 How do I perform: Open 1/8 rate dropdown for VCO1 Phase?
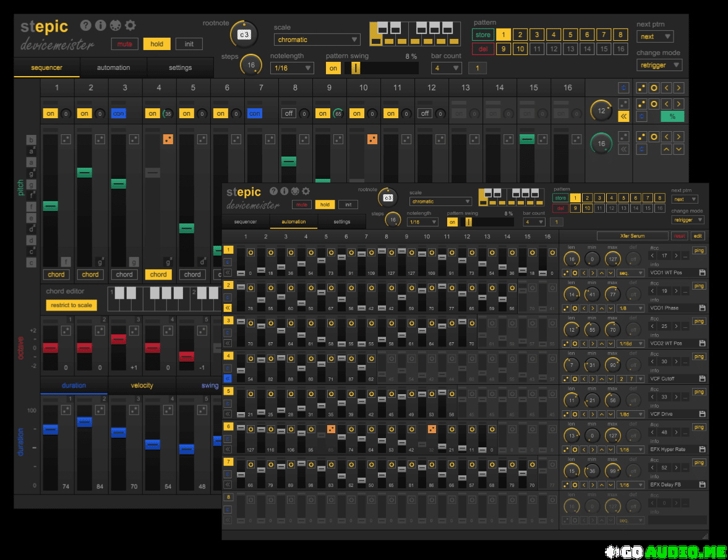[630, 308]
